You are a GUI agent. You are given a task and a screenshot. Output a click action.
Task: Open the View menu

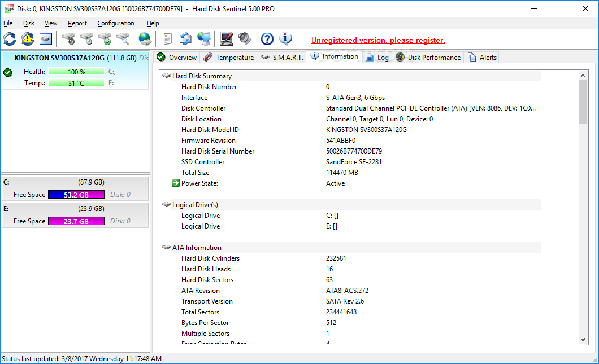[51, 23]
